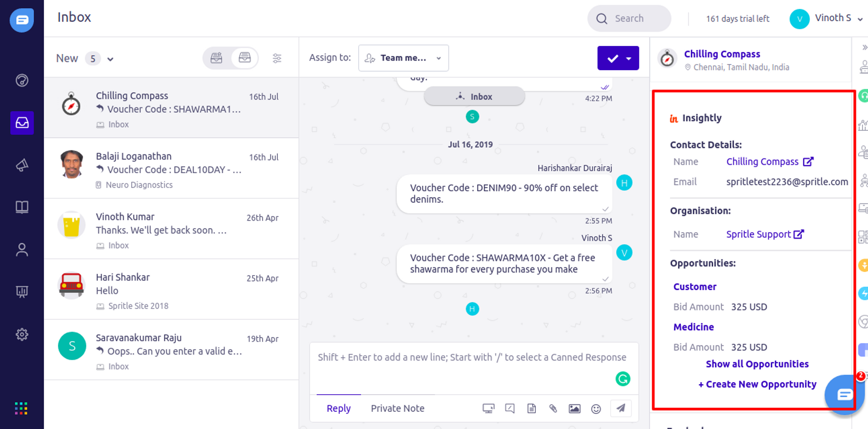Image resolution: width=868 pixels, height=429 pixels.
Task: Switch to the Private Note tab
Action: (x=397, y=408)
